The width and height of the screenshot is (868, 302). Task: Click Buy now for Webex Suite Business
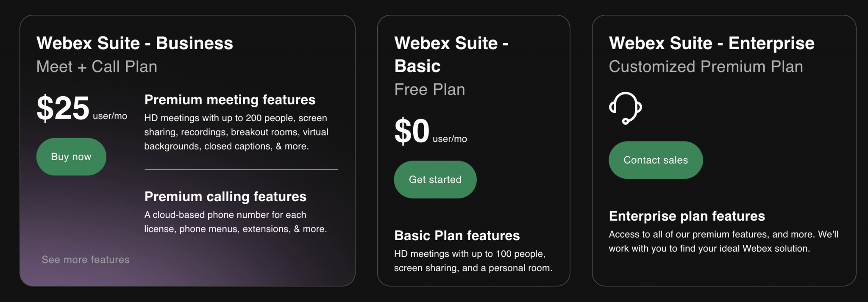tap(71, 156)
